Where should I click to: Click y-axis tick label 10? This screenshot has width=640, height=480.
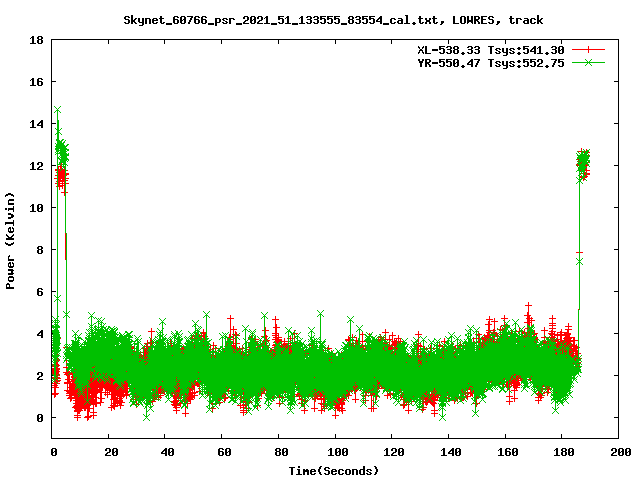[x=36, y=208]
